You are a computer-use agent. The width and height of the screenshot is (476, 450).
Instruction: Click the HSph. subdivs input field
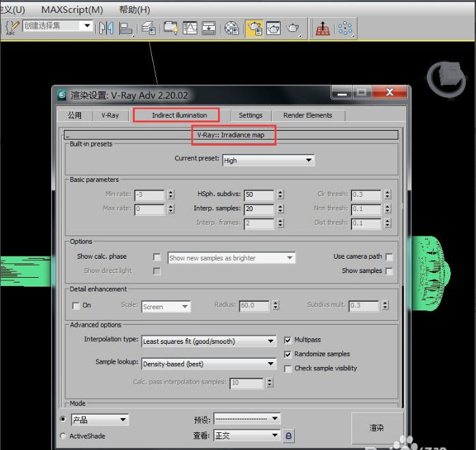tap(259, 195)
